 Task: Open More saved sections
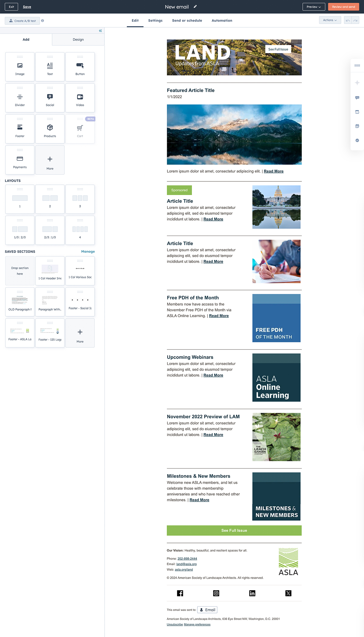[80, 333]
